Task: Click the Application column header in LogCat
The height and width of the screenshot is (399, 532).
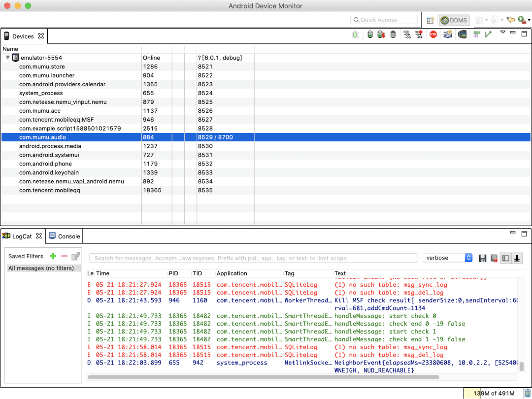Action: tap(249, 273)
